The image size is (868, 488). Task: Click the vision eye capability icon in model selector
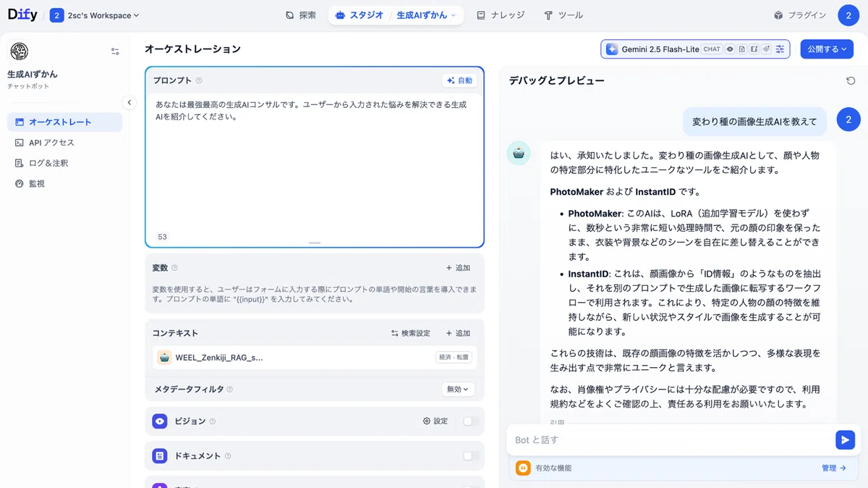[731, 49]
